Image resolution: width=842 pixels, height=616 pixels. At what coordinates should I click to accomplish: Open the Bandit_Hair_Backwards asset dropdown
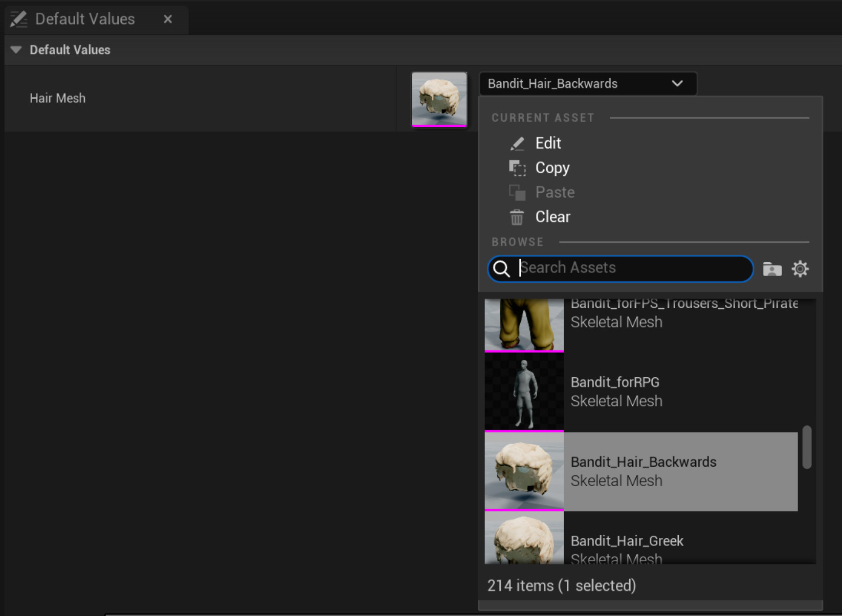point(588,83)
